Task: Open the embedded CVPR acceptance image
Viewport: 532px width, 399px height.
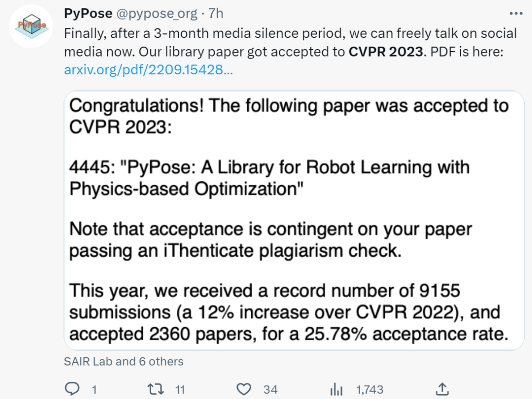Action: click(294, 220)
